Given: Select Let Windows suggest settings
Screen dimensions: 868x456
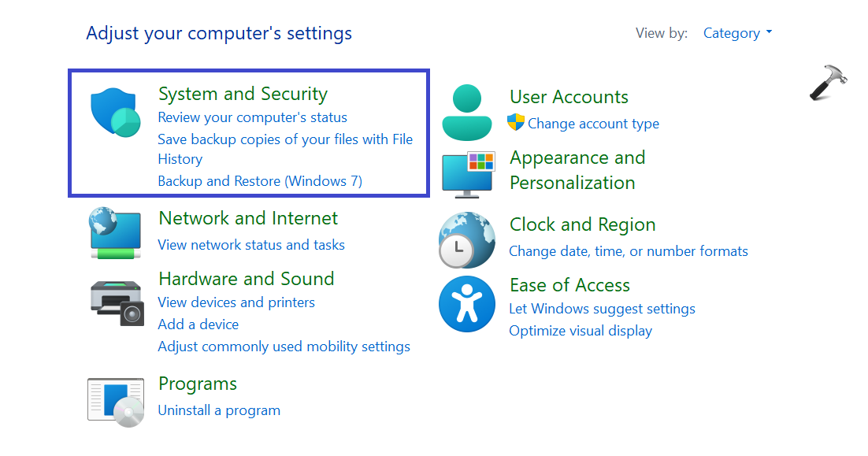Looking at the screenshot, I should tap(602, 309).
